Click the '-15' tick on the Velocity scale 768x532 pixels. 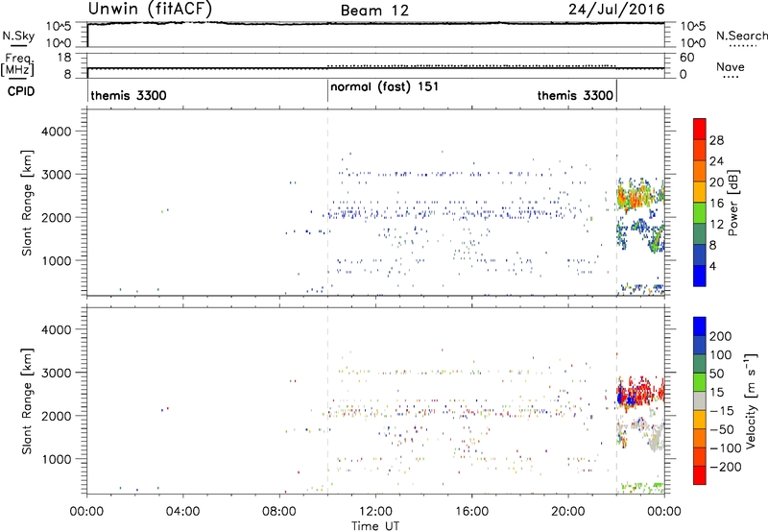[x=722, y=410]
